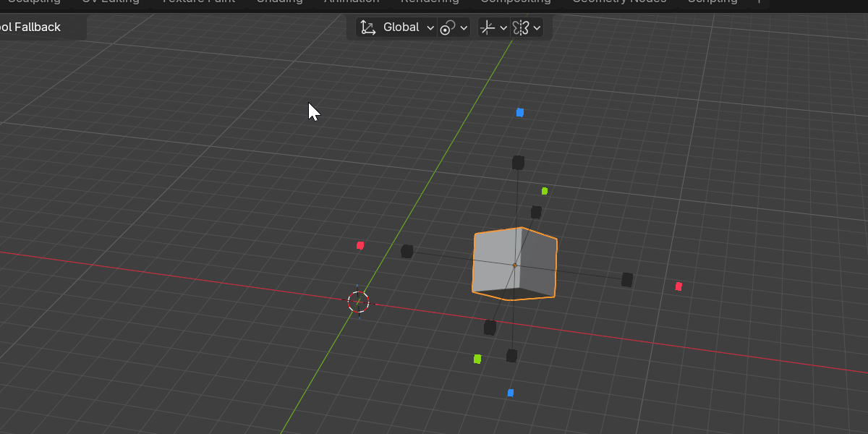Viewport: 868px width, 434px height.
Task: Grab the blue Z-axis handle below the cube
Action: (511, 393)
